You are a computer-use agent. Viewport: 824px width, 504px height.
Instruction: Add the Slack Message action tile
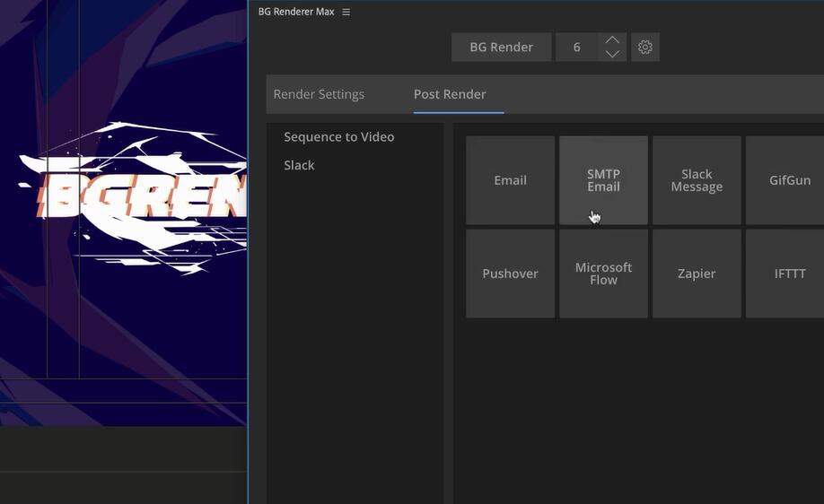(697, 180)
